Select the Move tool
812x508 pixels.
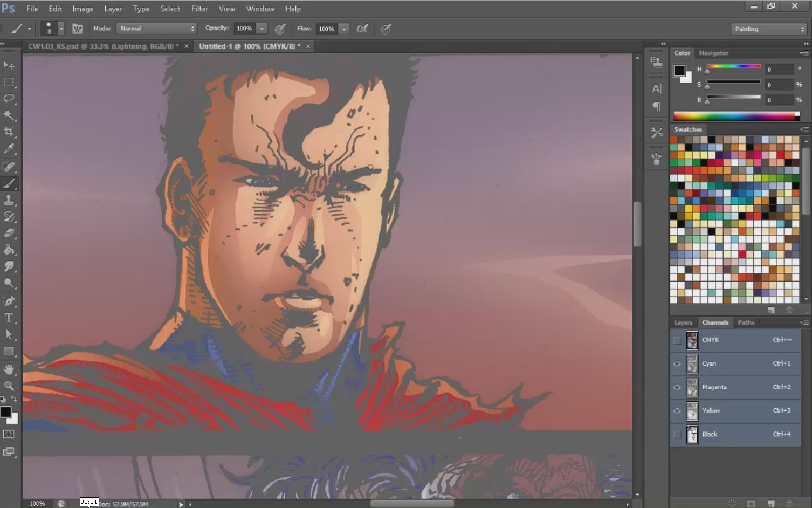click(x=9, y=65)
